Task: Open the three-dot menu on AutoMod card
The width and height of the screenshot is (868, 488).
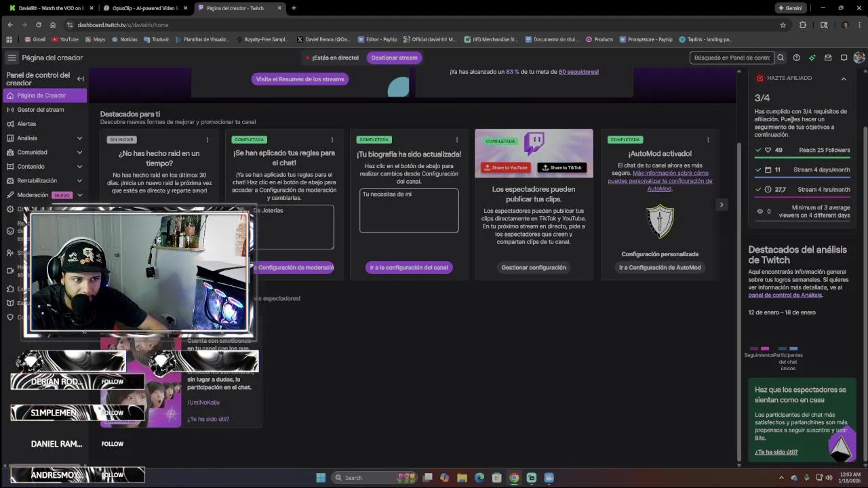Action: tap(708, 140)
